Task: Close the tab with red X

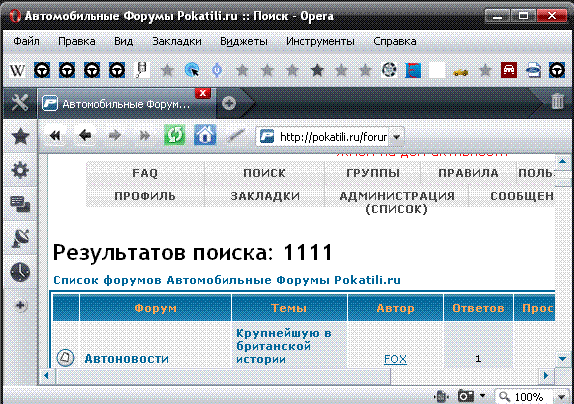Action: coord(203,93)
